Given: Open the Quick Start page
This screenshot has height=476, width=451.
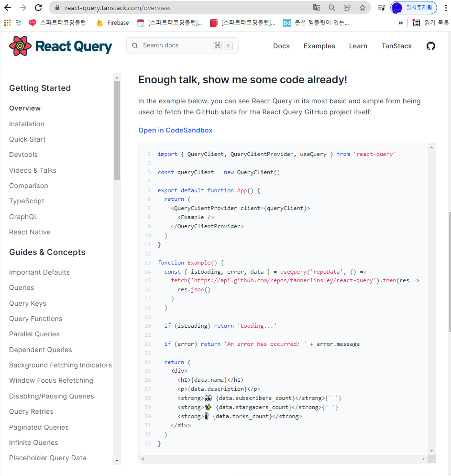Looking at the screenshot, I should coord(27,139).
